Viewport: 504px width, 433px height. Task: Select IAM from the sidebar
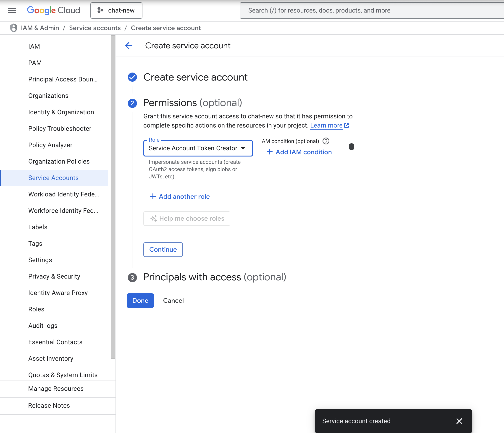[34, 46]
